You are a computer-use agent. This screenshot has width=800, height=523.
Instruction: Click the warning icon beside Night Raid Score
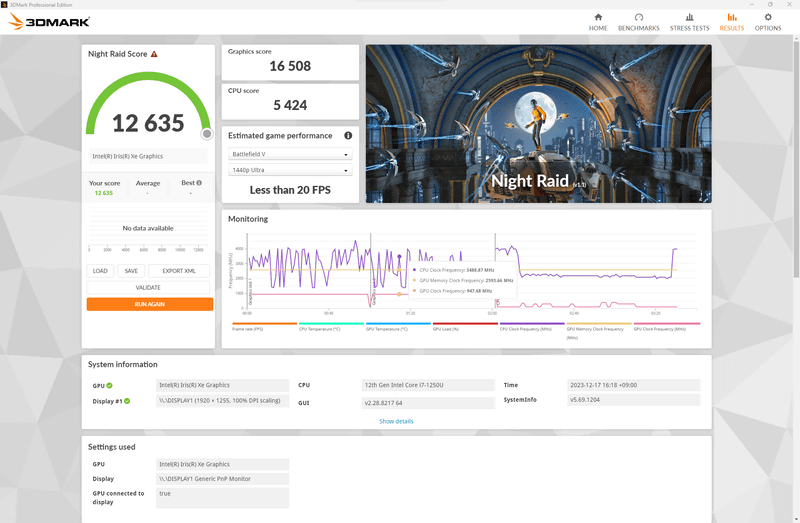(x=154, y=54)
